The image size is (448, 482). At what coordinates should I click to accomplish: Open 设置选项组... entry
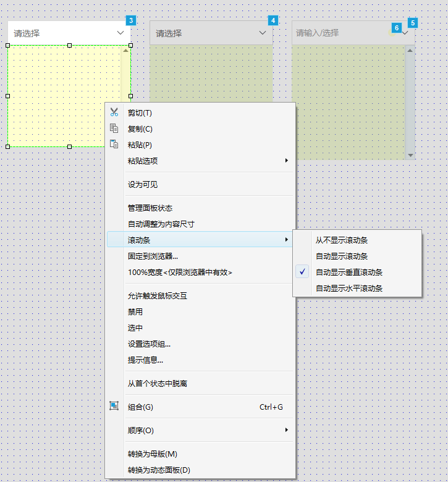[x=200, y=344]
